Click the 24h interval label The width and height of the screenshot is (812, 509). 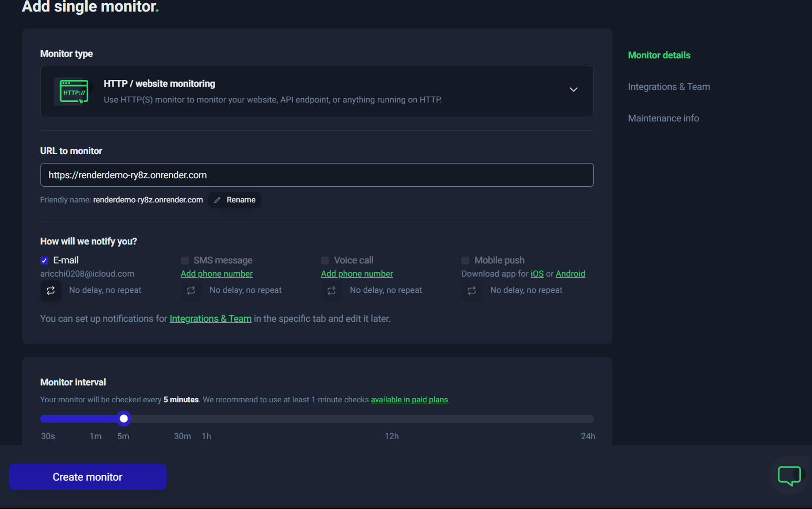coord(588,436)
